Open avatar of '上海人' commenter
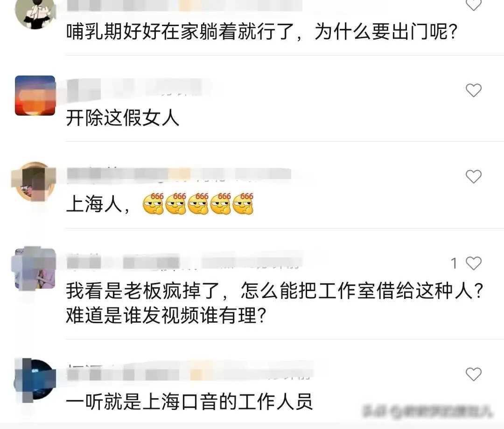This screenshot has width=504, height=429. pos(34,181)
